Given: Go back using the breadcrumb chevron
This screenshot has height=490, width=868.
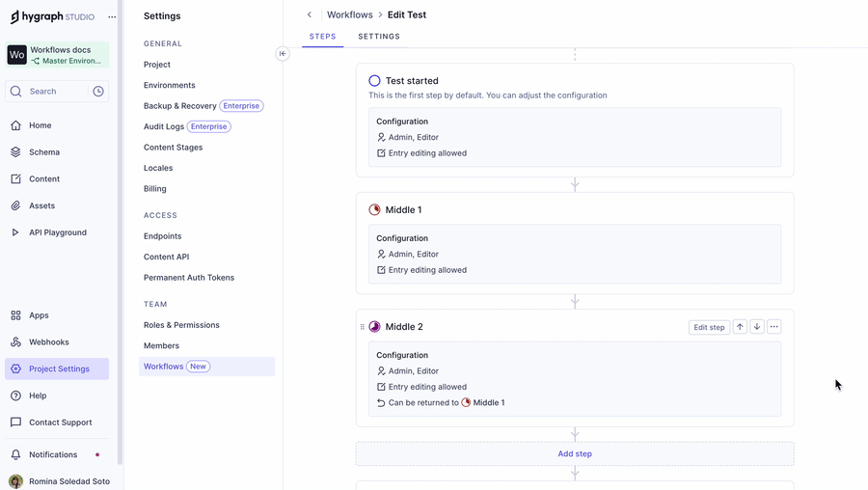Looking at the screenshot, I should click(x=310, y=15).
